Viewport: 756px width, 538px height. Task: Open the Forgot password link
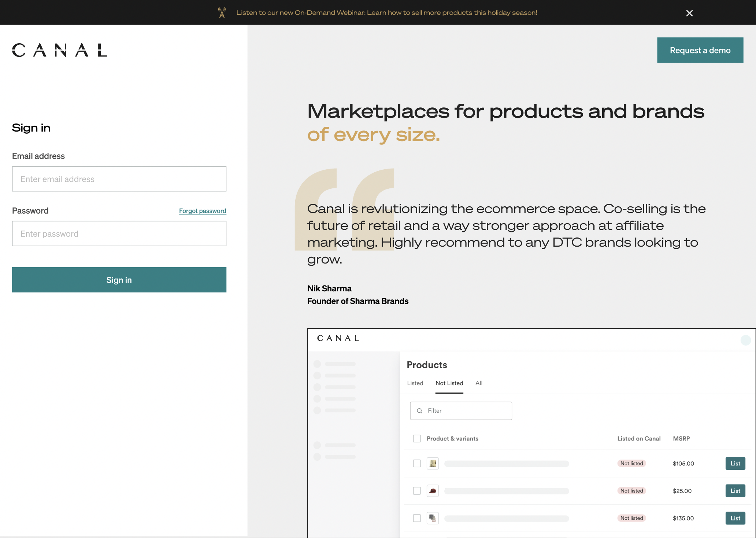coord(203,211)
